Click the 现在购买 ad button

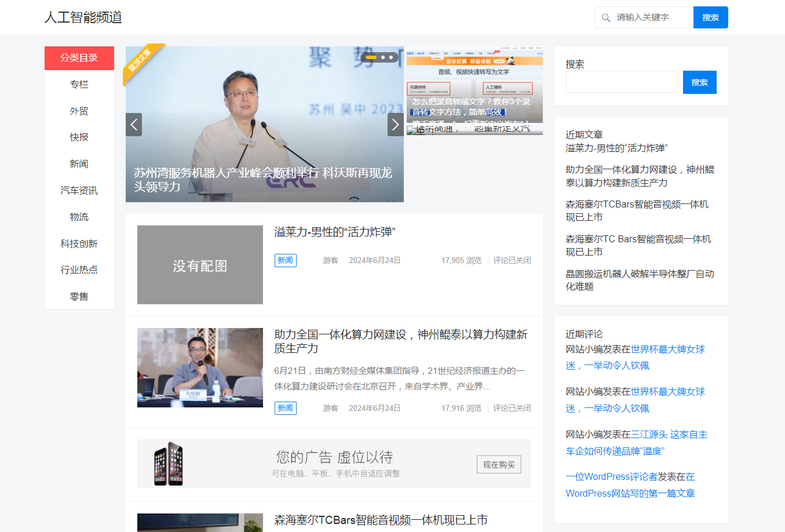click(x=499, y=464)
